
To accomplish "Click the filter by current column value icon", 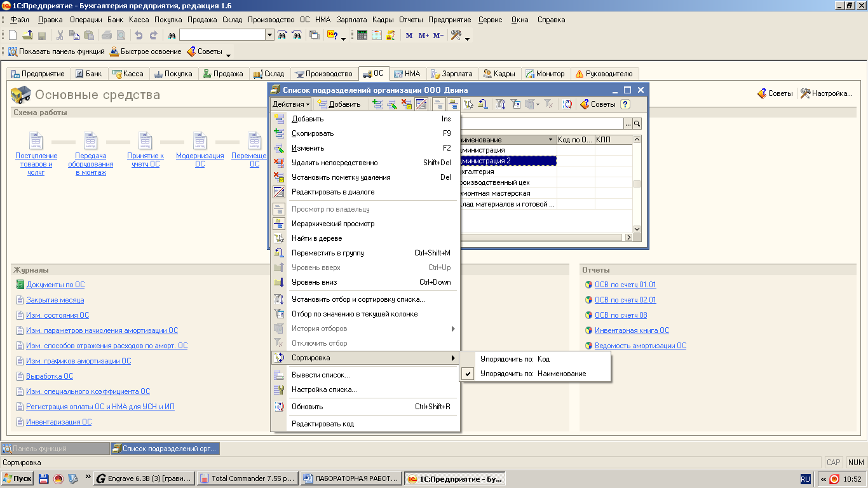I will tap(515, 104).
